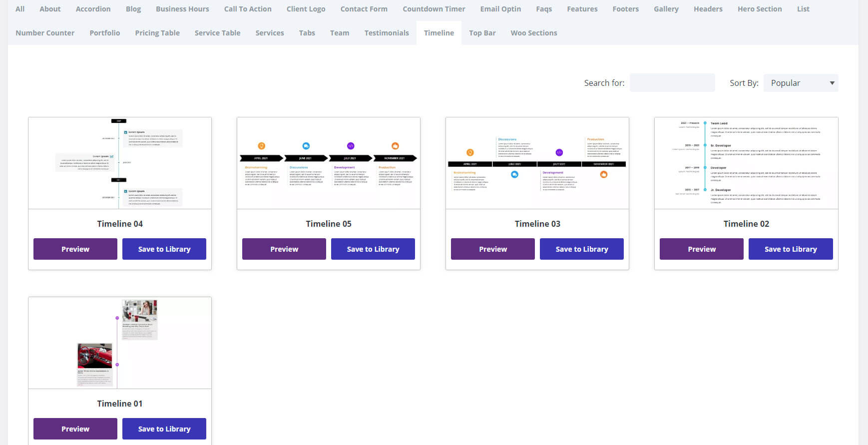Select the Footers tab
868x445 pixels.
tap(626, 9)
